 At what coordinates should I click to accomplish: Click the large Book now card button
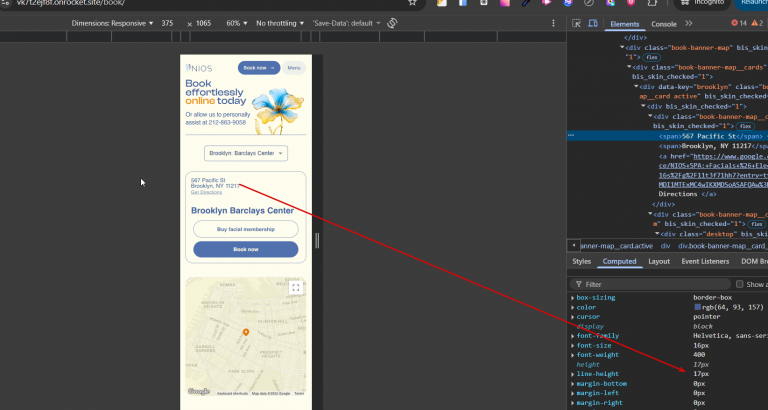click(245, 249)
